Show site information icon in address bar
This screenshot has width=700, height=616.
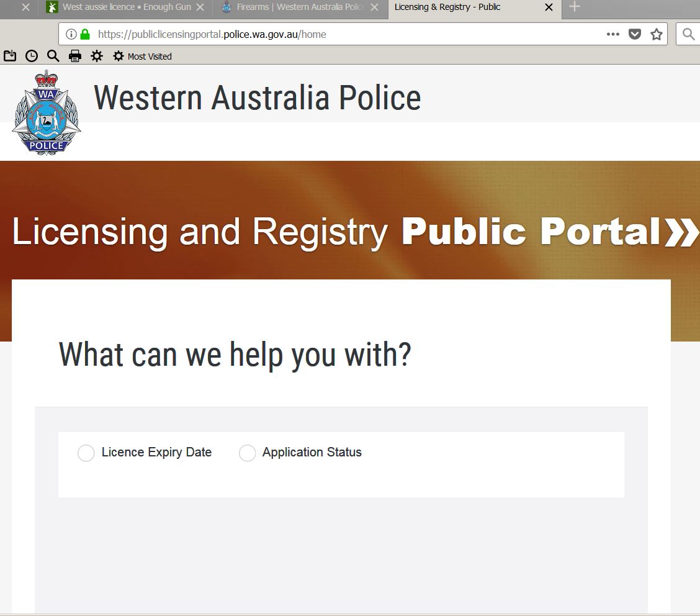pyautogui.click(x=71, y=34)
